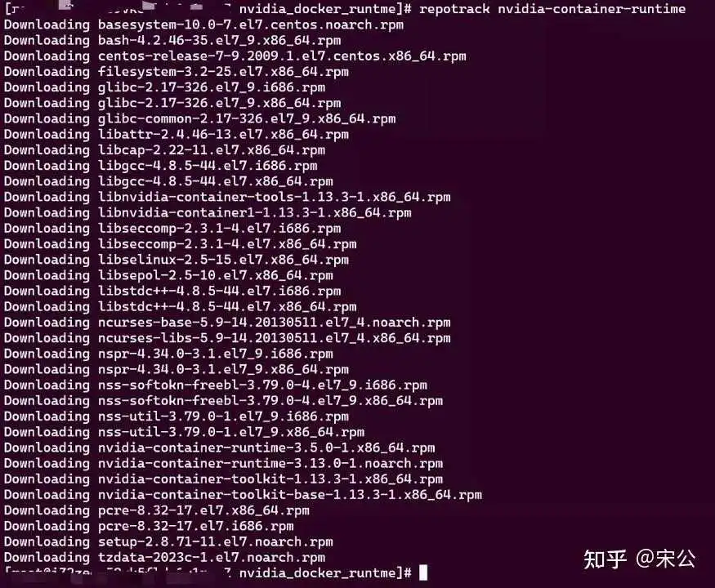Click the bash-4.2.46-35.el7_9.x86_64.rpm filename
This screenshot has width=715, height=588.
pos(219,41)
